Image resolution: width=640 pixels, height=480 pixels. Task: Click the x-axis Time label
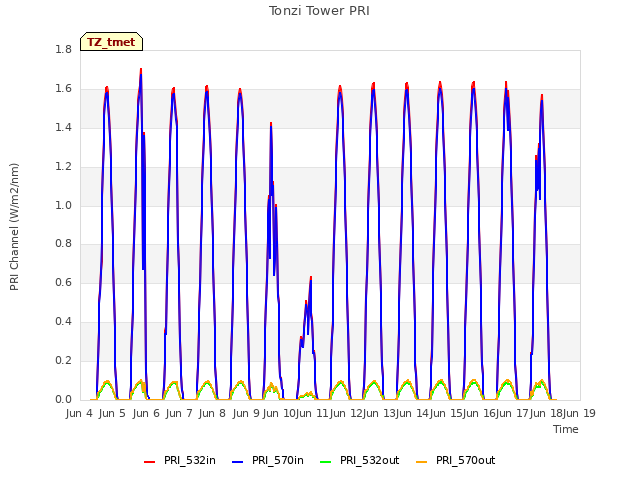click(x=566, y=429)
